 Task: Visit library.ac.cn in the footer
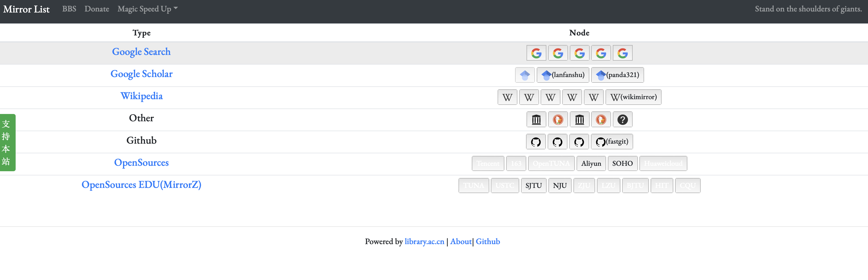[424, 242]
